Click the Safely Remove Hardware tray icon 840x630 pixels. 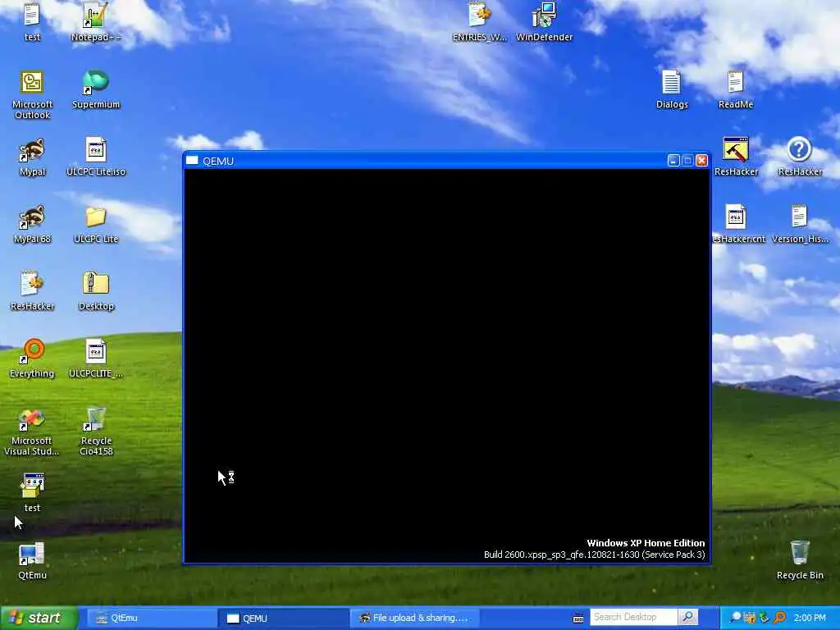765,618
